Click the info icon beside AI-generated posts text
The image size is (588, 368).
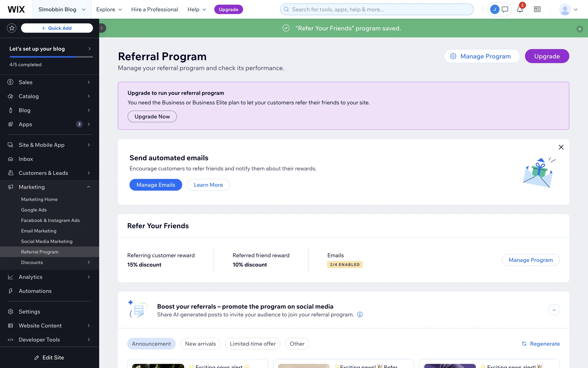point(360,315)
